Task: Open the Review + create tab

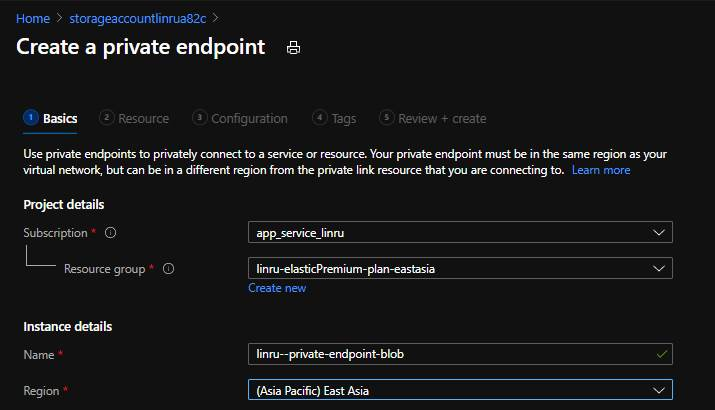Action: (442, 119)
